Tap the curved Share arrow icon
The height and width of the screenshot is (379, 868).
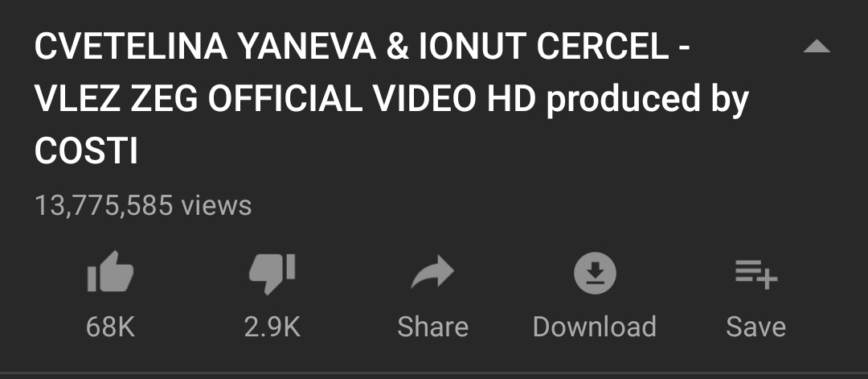coord(432,272)
